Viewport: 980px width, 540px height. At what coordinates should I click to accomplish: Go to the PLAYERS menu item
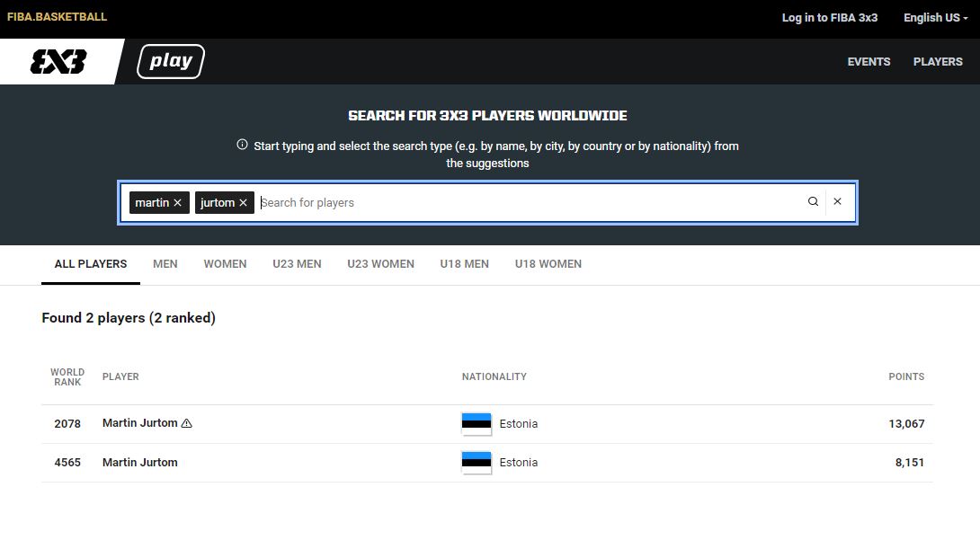pos(938,62)
